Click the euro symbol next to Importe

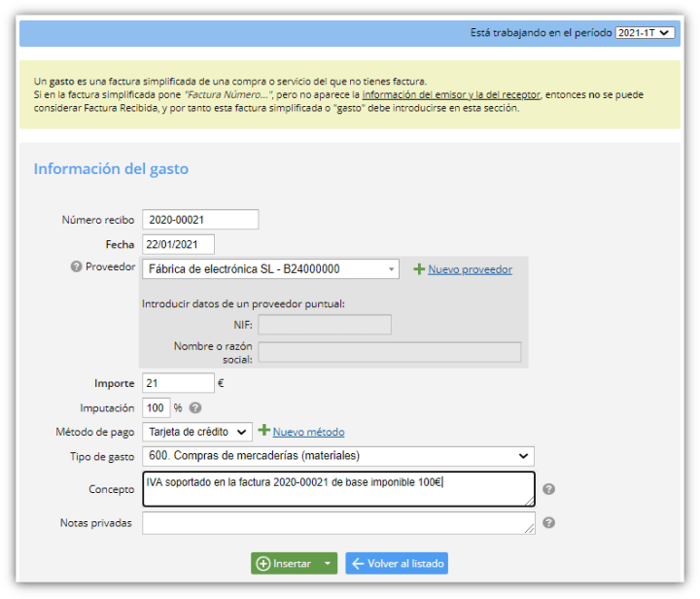click(221, 383)
